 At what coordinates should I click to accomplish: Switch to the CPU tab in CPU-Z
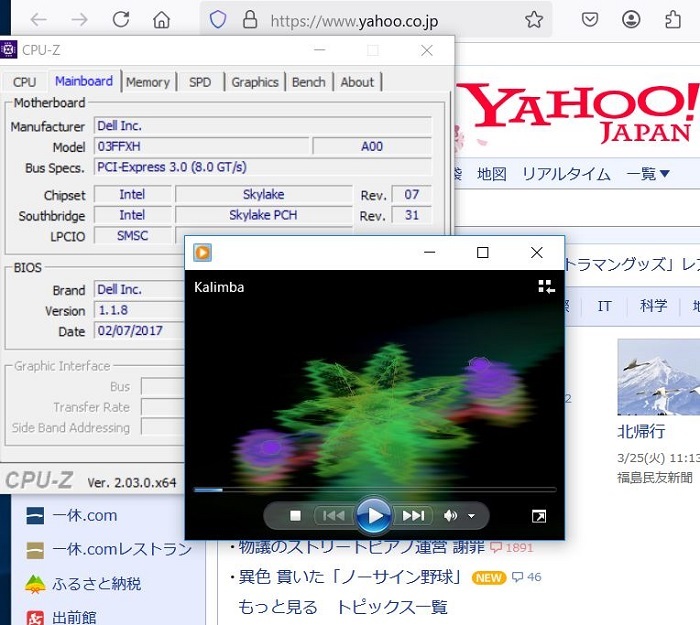pos(24,82)
